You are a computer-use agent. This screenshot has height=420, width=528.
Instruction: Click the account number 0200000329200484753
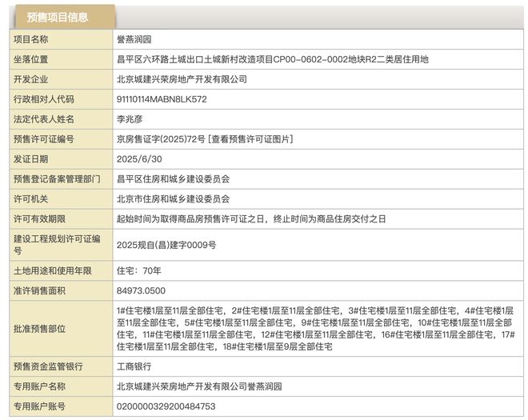tap(166, 406)
